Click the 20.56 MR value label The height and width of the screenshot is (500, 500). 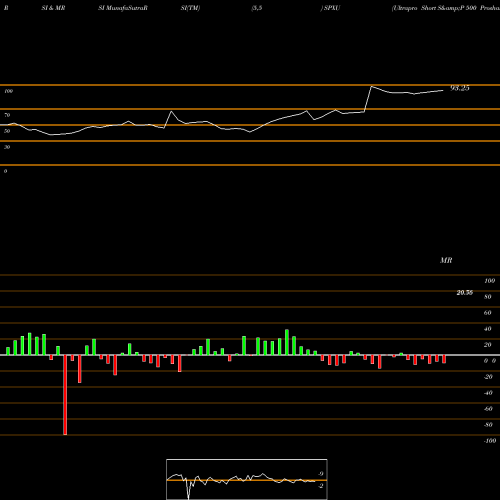(x=465, y=293)
